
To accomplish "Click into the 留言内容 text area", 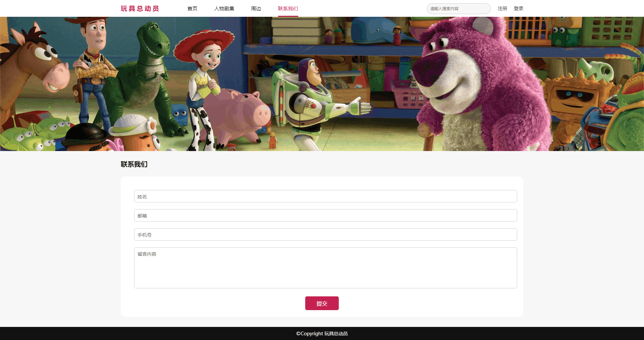I will pyautogui.click(x=325, y=268).
